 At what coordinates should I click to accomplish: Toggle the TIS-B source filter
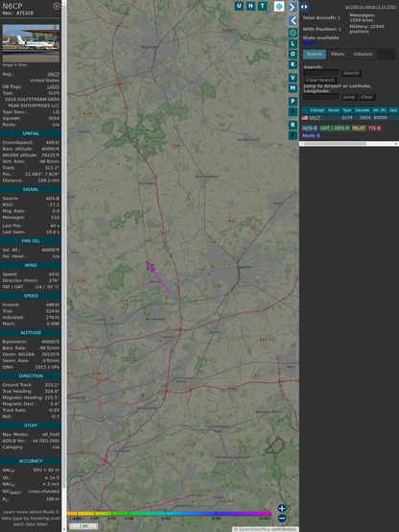point(374,128)
